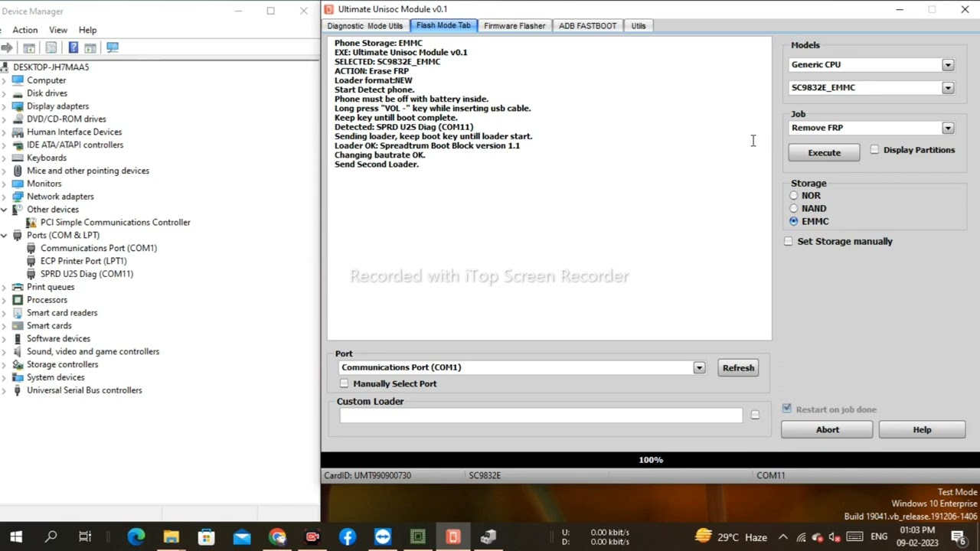Open the Communications Port (COM1) port dropdown
The width and height of the screenshot is (980, 551).
point(699,368)
